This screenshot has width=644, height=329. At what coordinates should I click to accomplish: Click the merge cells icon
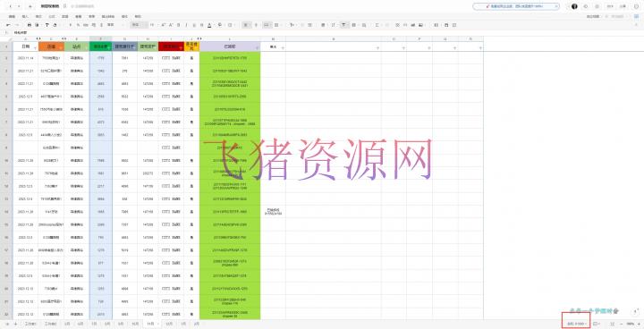pyautogui.click(x=276, y=25)
